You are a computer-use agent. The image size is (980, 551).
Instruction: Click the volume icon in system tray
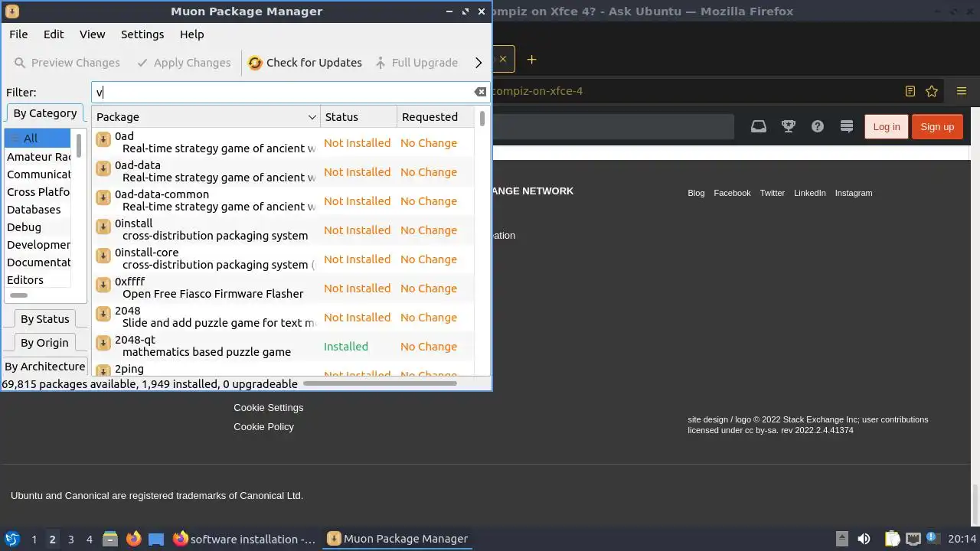(x=864, y=539)
